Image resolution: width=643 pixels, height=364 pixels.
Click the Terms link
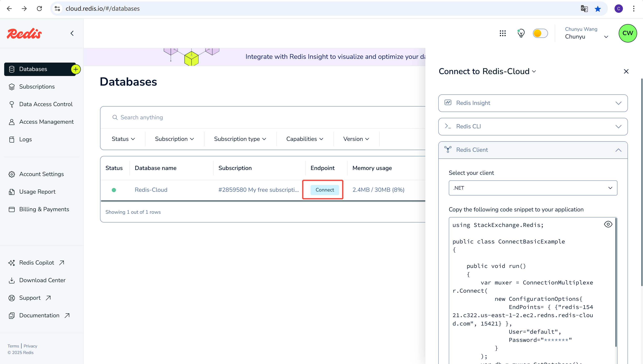click(13, 346)
